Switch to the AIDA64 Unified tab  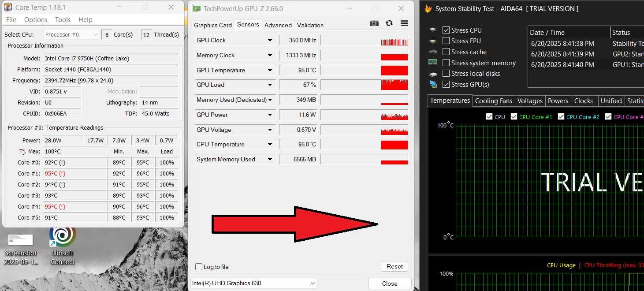coord(611,101)
